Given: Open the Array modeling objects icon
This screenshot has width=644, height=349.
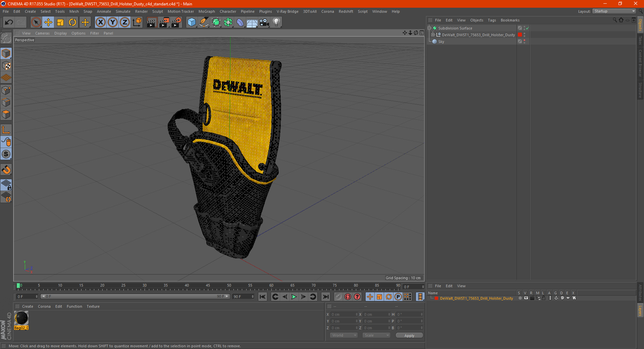Looking at the screenshot, I should (x=228, y=22).
